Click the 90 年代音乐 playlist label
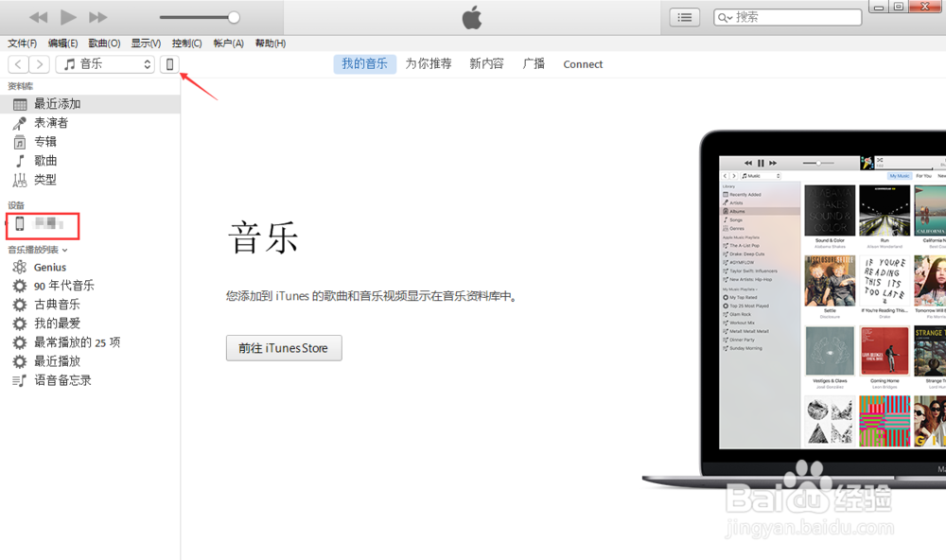Viewport: 946px width, 560px height. [64, 286]
